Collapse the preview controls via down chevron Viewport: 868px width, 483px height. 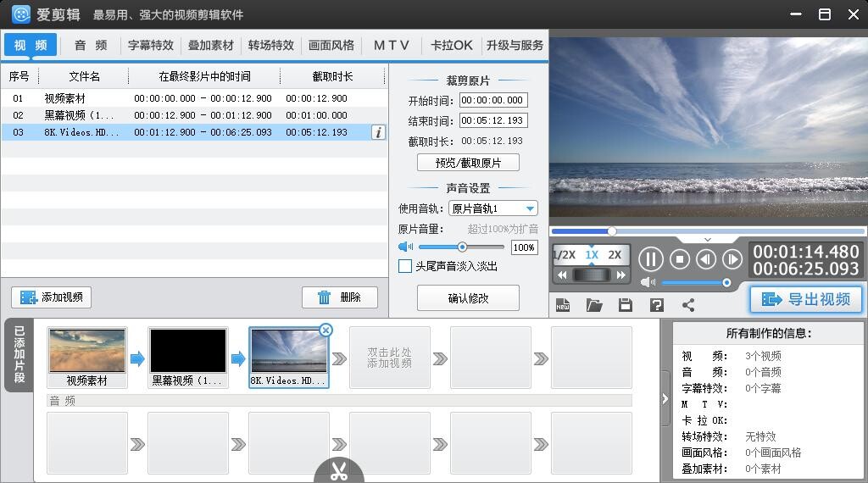click(708, 240)
